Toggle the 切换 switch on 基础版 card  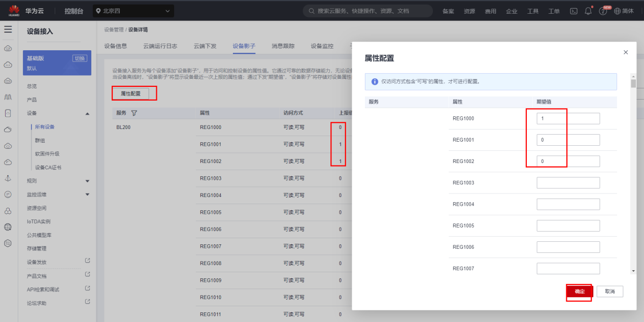[80, 58]
